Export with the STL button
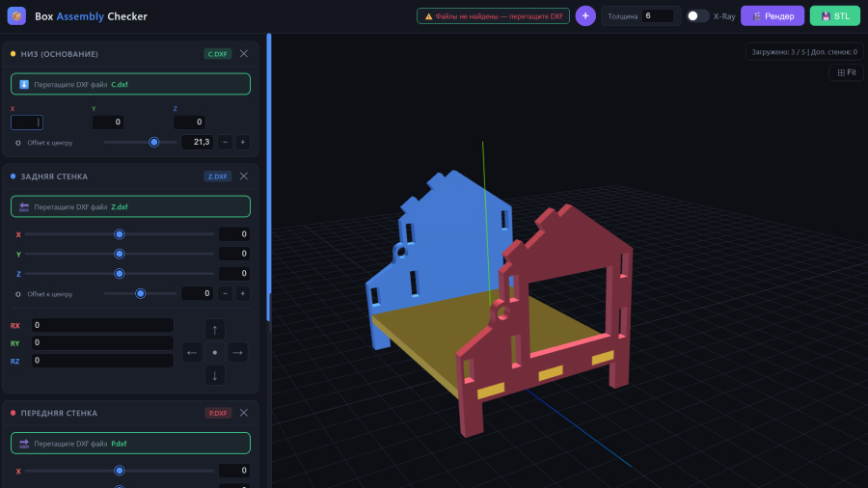This screenshot has height=488, width=868. [x=835, y=16]
